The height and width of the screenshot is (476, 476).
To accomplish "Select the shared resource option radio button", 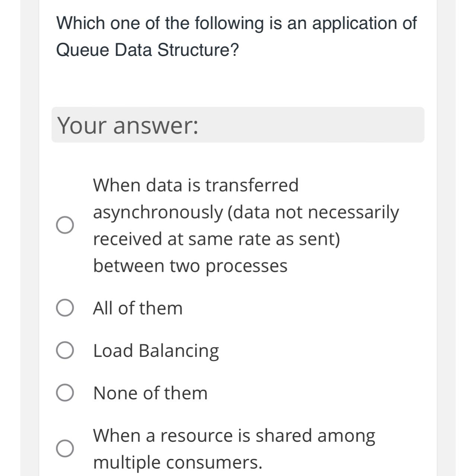I will 65,448.
